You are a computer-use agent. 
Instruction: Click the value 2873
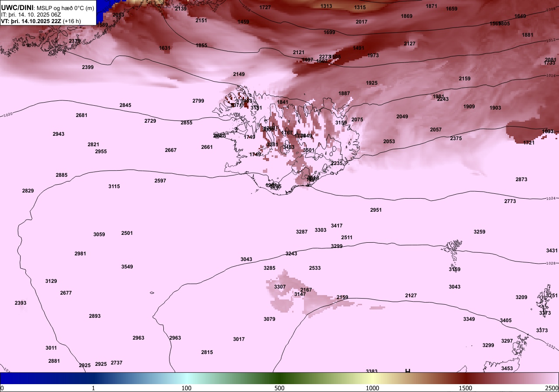(x=521, y=179)
